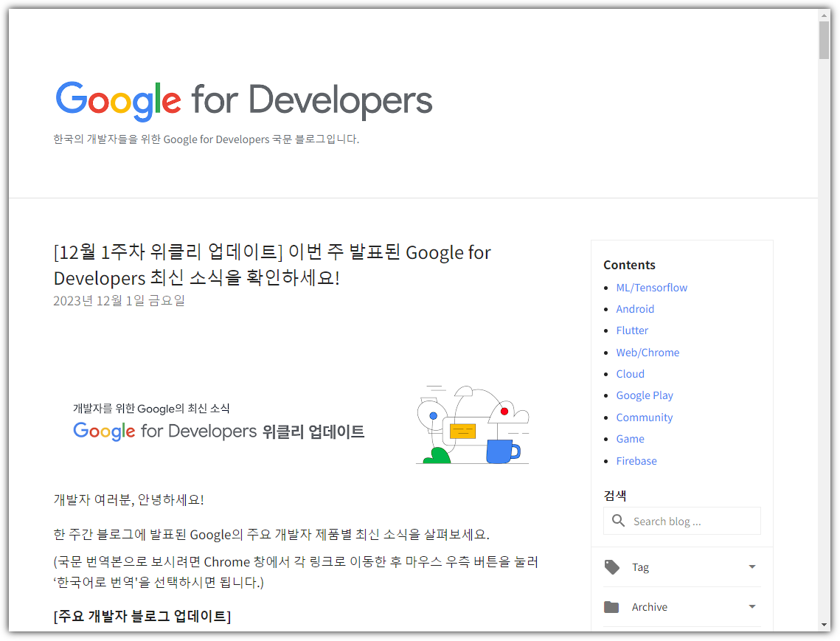Click the Search blog input field
The width and height of the screenshot is (840, 641).
point(682,521)
